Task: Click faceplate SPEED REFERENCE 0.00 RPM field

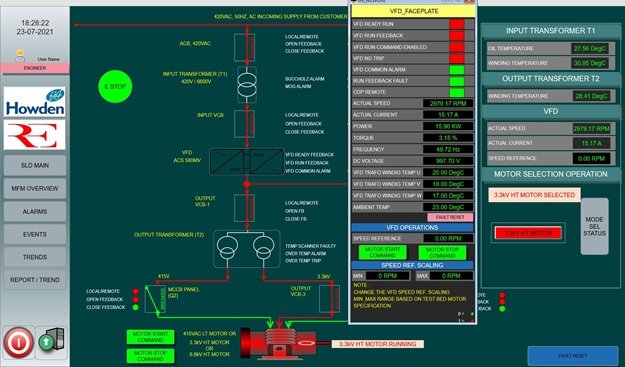Action: pos(448,238)
